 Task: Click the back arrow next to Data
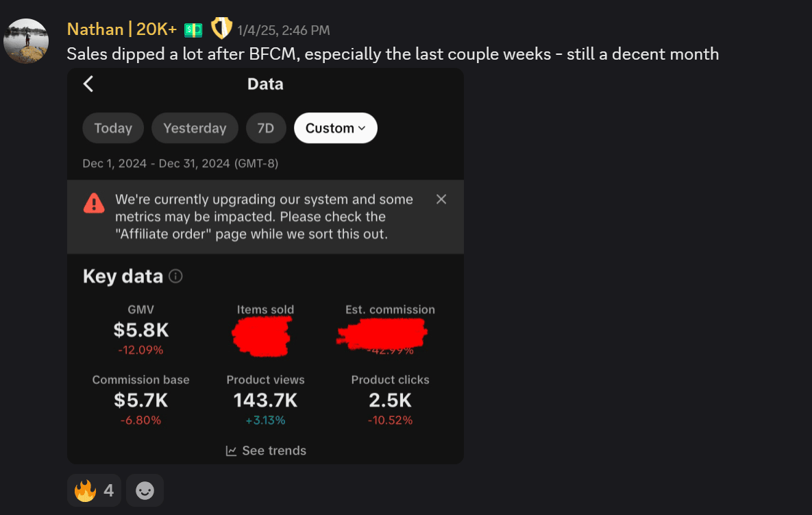[x=88, y=84]
